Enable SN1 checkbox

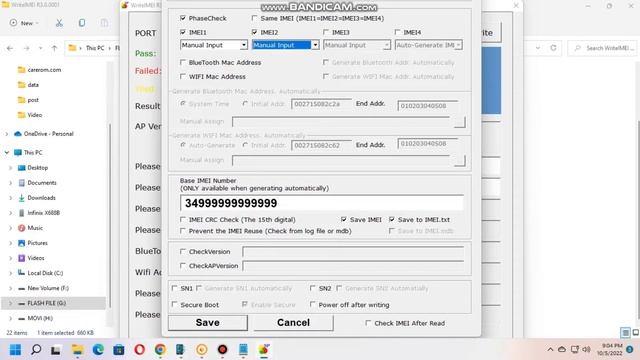[174, 288]
